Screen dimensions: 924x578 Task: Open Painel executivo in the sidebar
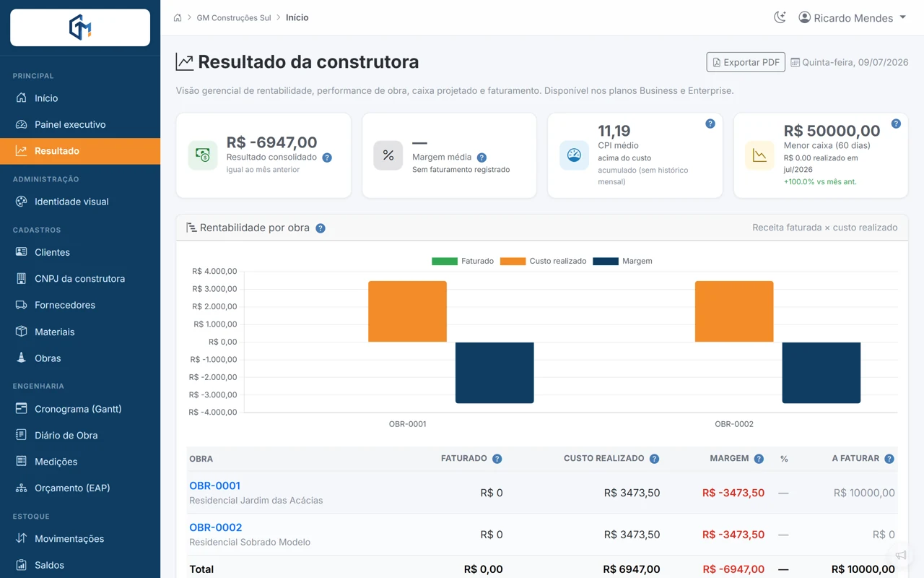click(x=80, y=124)
